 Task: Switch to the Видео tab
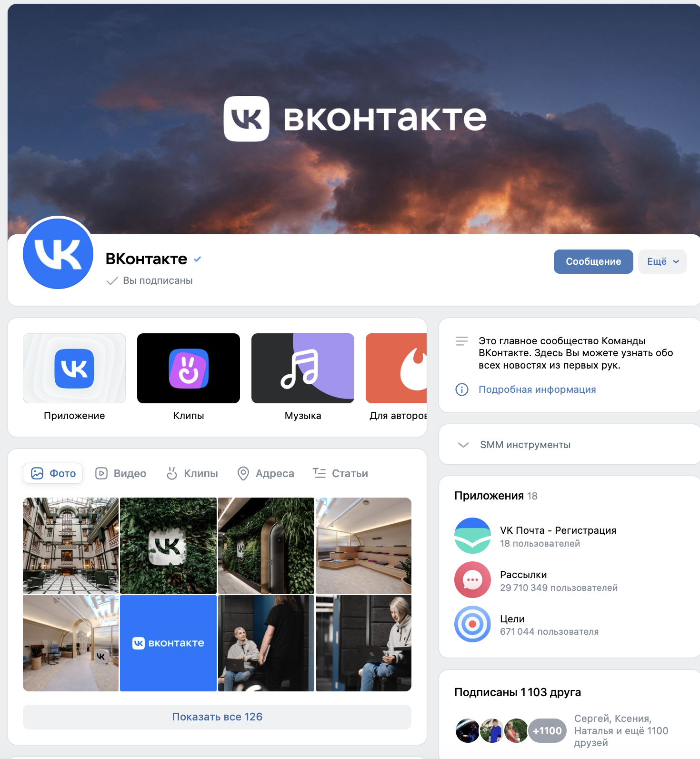121,473
